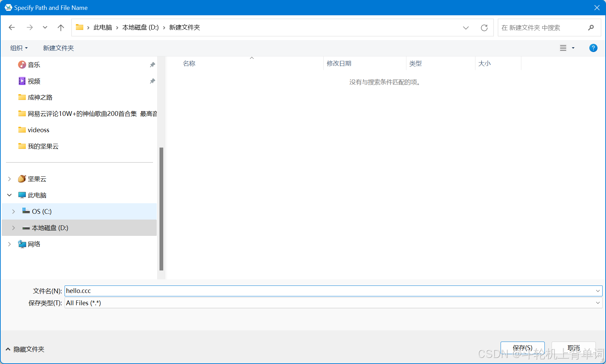Open the recent locations dropdown
This screenshot has height=364, width=606.
point(45,28)
